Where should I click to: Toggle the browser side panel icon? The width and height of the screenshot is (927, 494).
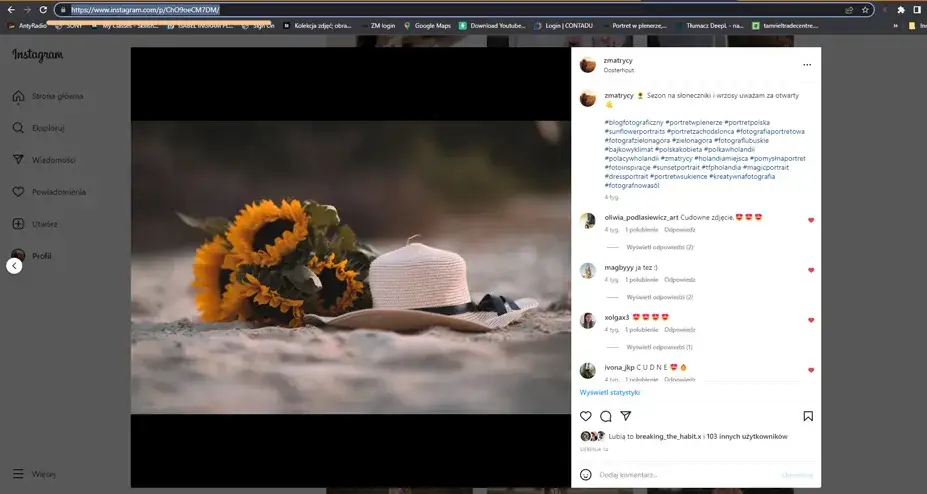(917, 10)
